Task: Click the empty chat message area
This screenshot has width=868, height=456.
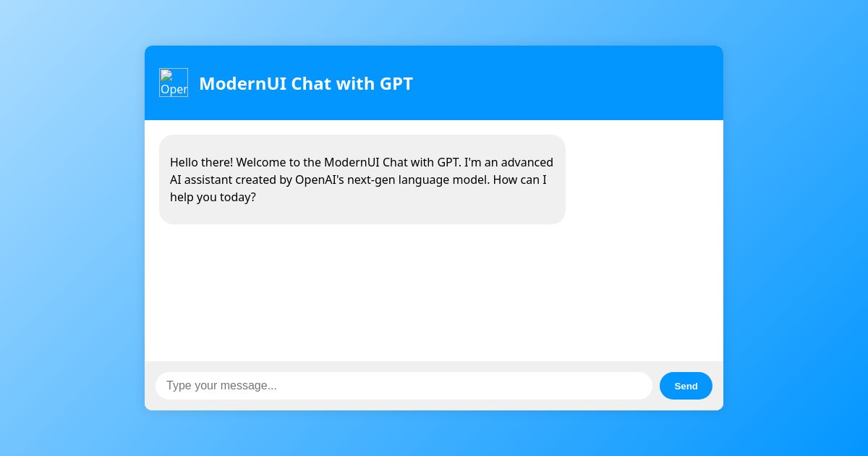Action: (434, 290)
